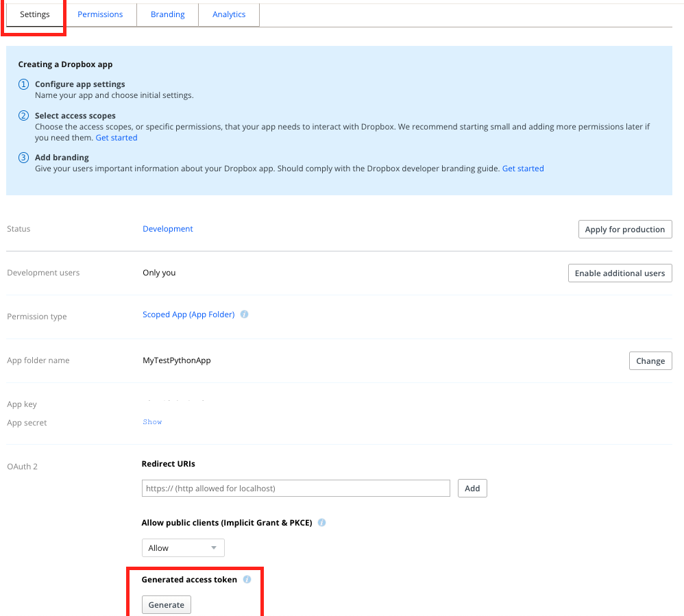The width and height of the screenshot is (684, 616).
Task: Click the 'App folder name' label
Action: 38,360
